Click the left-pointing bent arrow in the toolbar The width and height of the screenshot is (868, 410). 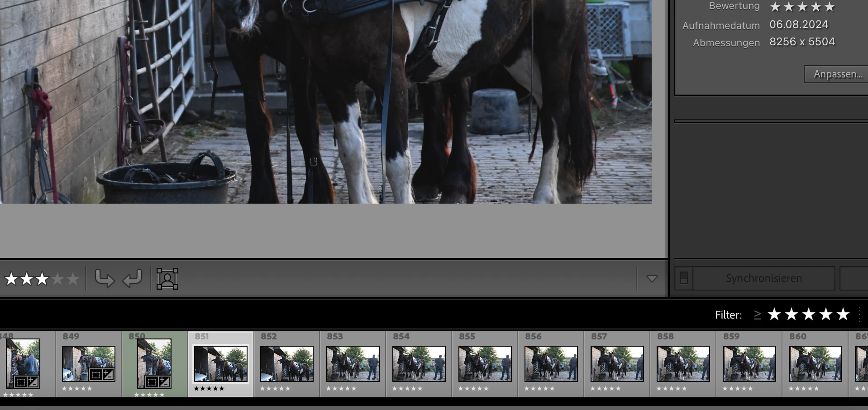tap(133, 278)
